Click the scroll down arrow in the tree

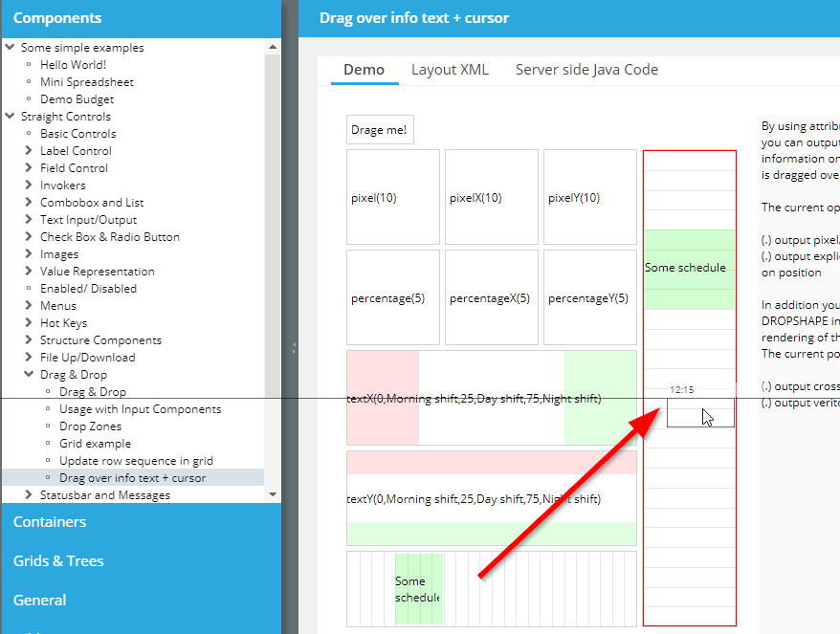tap(274, 494)
